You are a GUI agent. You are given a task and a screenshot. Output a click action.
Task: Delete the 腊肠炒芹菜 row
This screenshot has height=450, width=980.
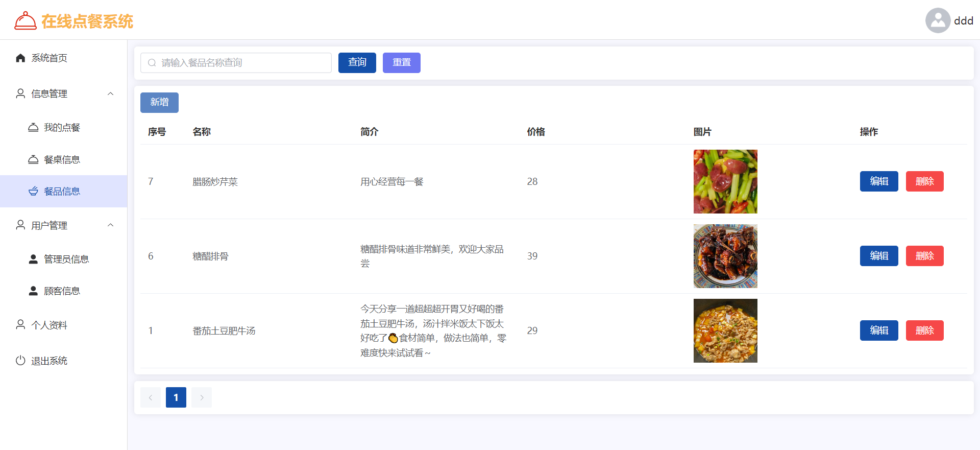click(924, 181)
